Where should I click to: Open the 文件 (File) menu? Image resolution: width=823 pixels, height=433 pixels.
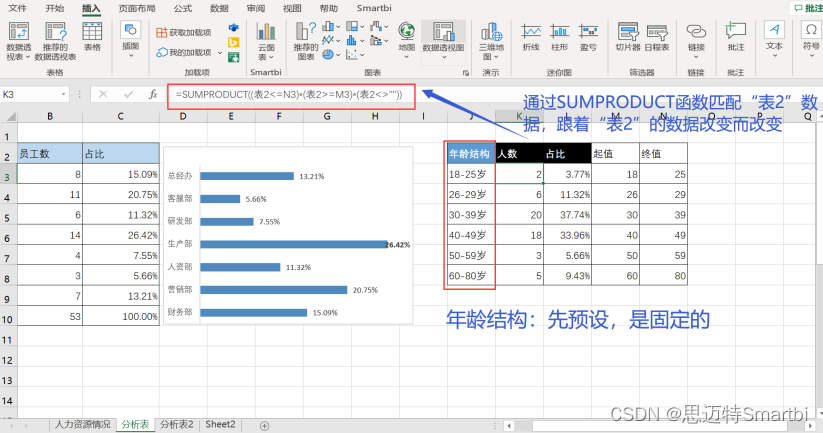(18, 8)
